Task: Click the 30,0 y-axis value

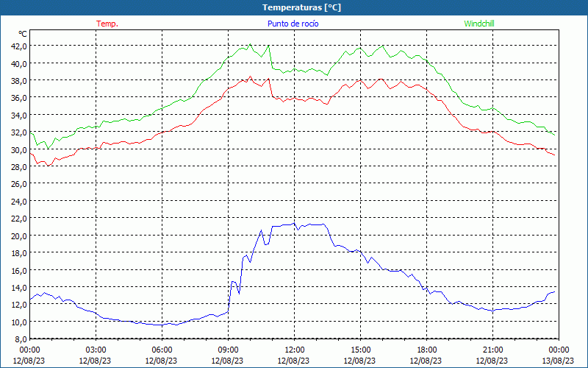Action: pyautogui.click(x=20, y=150)
